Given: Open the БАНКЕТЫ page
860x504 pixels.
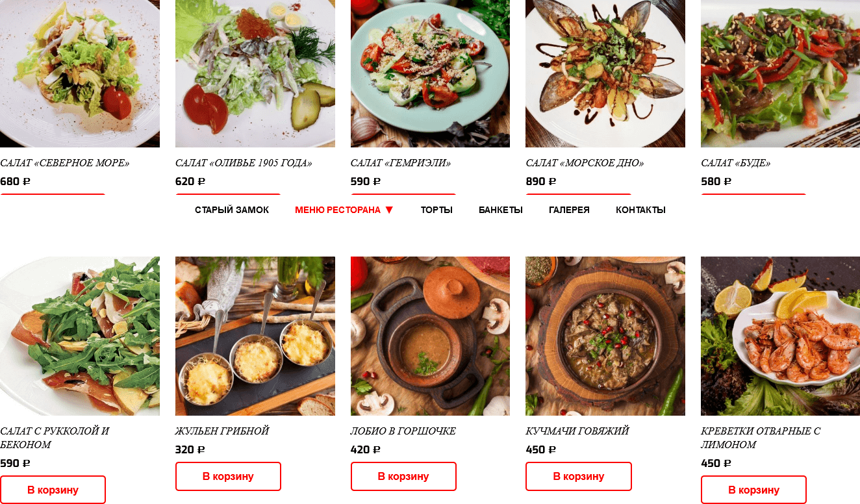Looking at the screenshot, I should pos(501,210).
